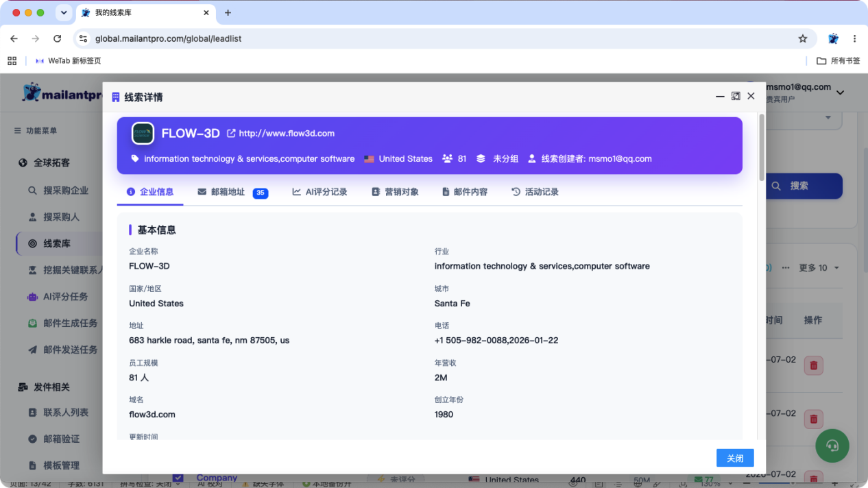
Task: Switch to 邮件内容 tab
Action: coord(465,192)
